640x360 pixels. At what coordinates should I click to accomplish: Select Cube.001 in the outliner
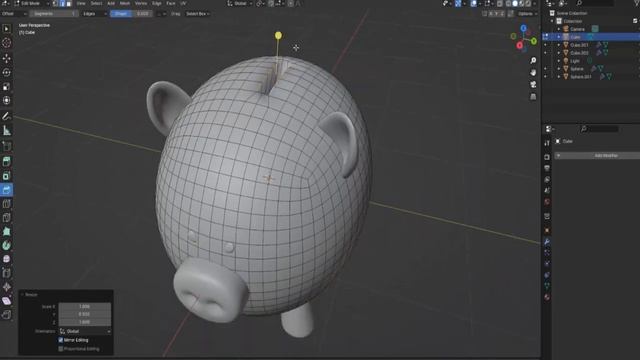pos(579,45)
